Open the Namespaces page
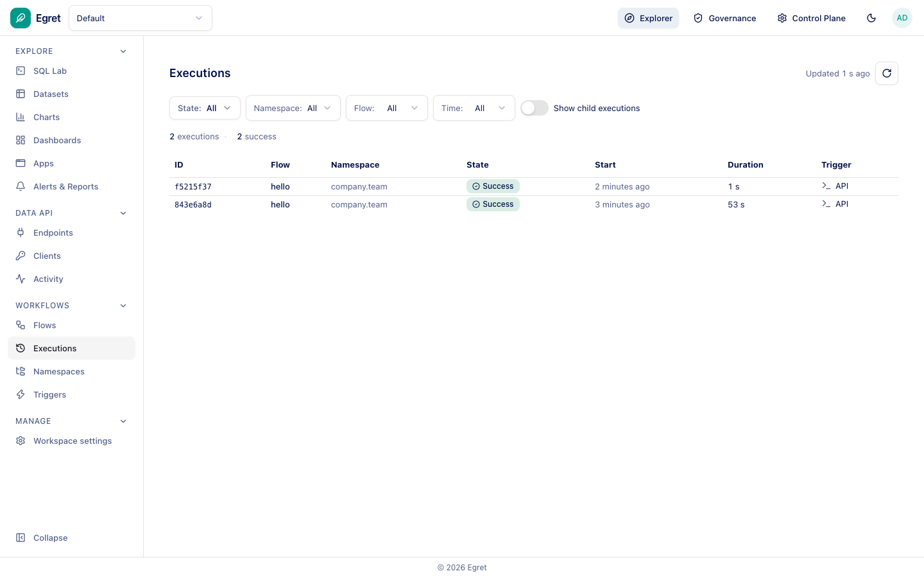This screenshot has height=578, width=924. point(71,372)
